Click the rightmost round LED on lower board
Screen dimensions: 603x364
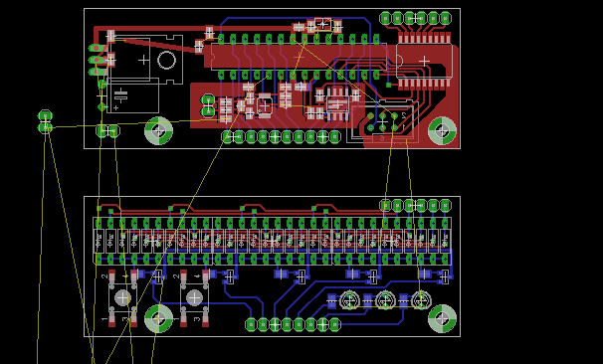point(421,300)
